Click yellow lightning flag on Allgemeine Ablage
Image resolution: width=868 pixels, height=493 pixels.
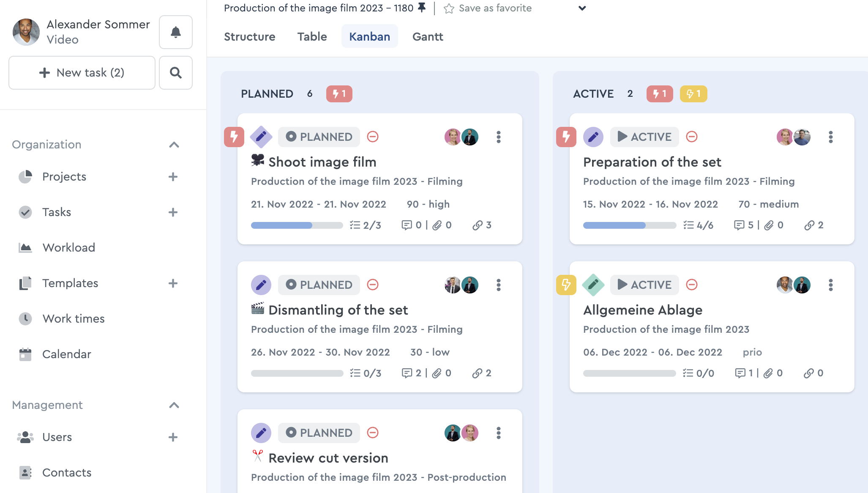[566, 285]
